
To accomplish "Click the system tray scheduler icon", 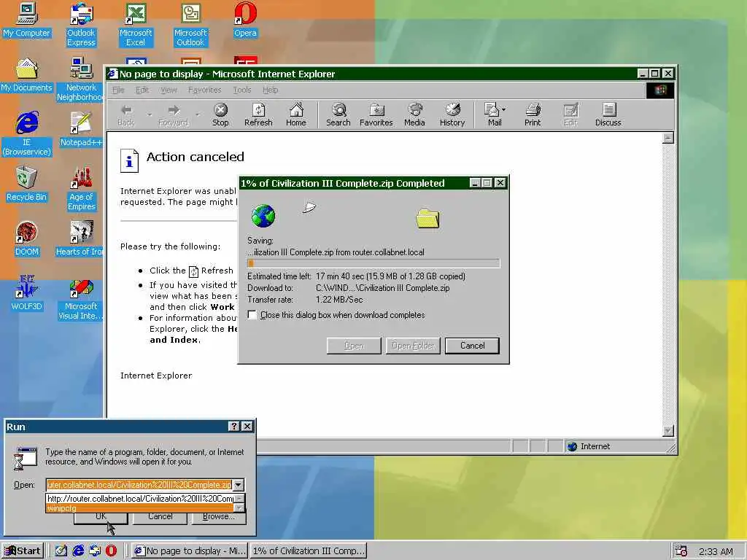I will click(x=681, y=551).
